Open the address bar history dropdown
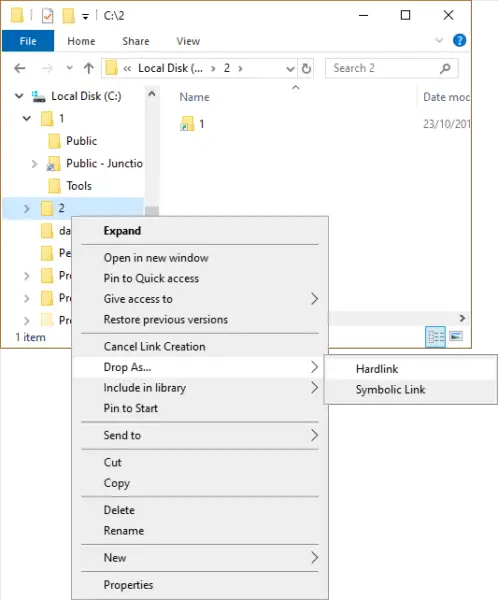The image size is (498, 600). coord(290,69)
